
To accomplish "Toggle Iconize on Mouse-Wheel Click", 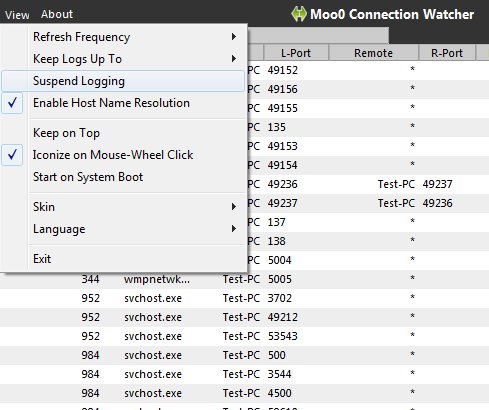I will click(123, 155).
